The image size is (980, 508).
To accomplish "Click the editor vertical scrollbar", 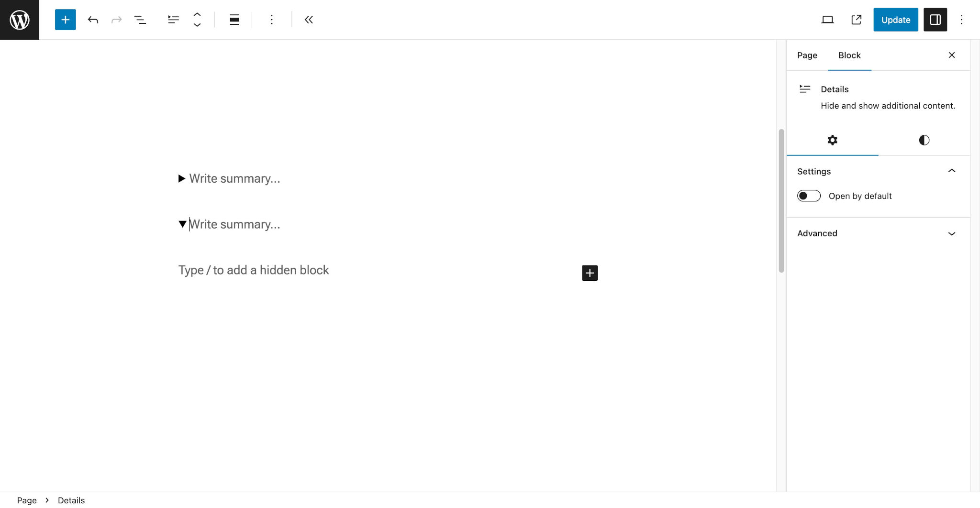I will click(x=781, y=201).
